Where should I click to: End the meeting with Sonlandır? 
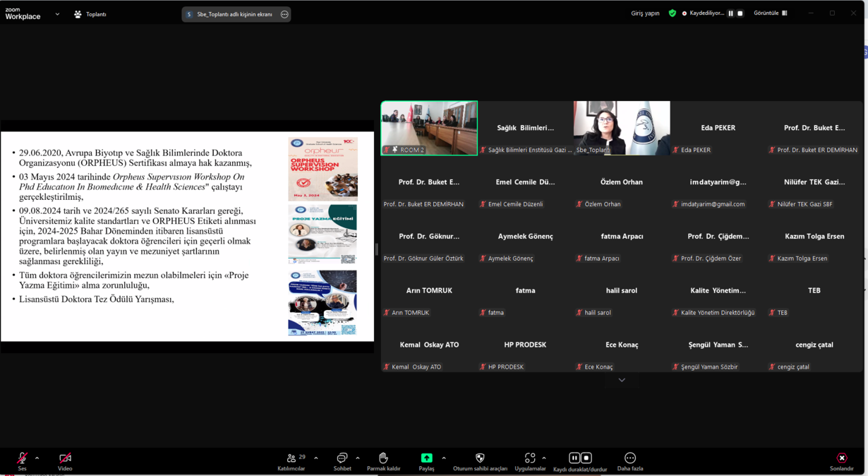click(x=841, y=459)
